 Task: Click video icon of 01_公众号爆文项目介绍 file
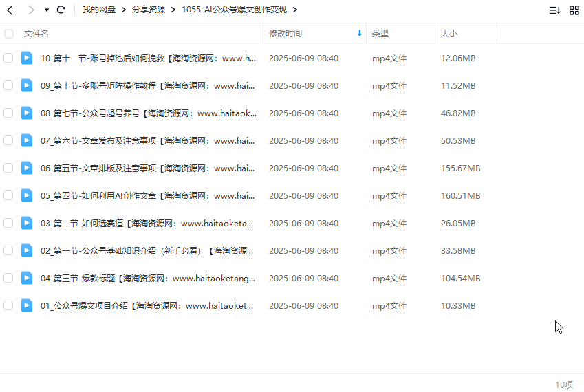(x=27, y=305)
